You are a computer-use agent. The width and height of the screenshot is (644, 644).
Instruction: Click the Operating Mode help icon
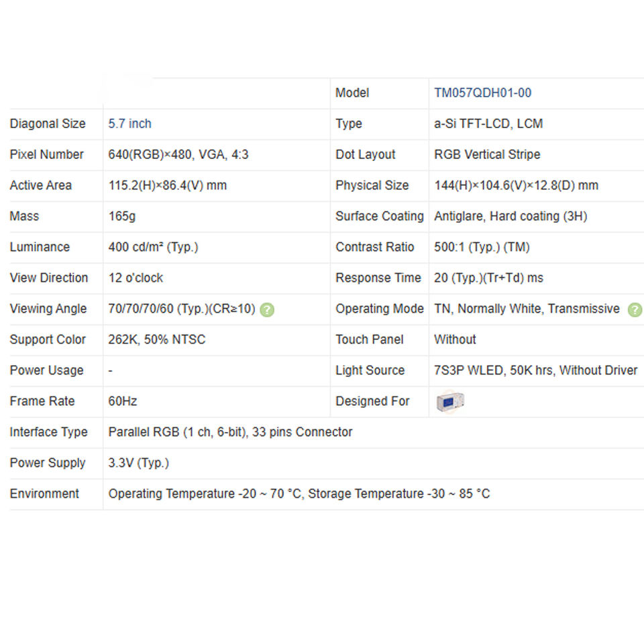(635, 310)
